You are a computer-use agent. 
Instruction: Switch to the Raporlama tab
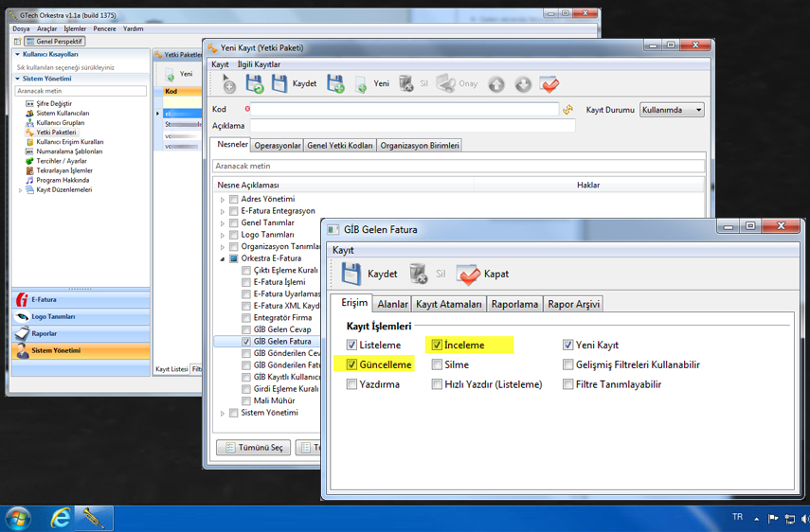[x=514, y=305]
